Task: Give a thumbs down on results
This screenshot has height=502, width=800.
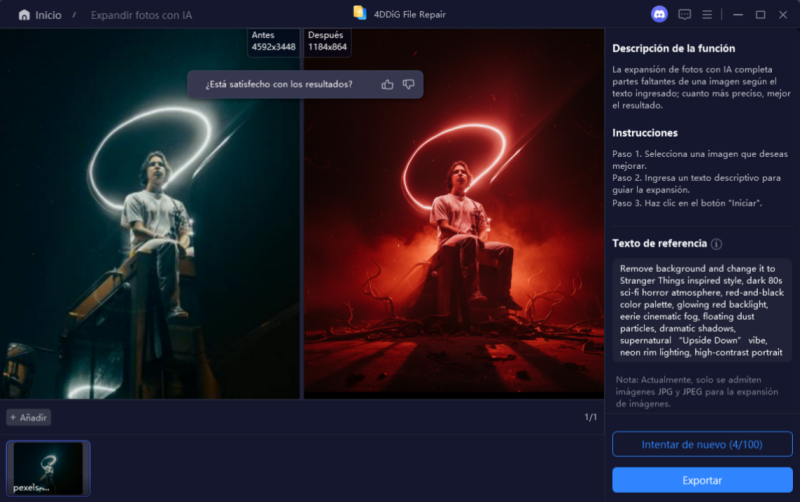Action: [408, 84]
